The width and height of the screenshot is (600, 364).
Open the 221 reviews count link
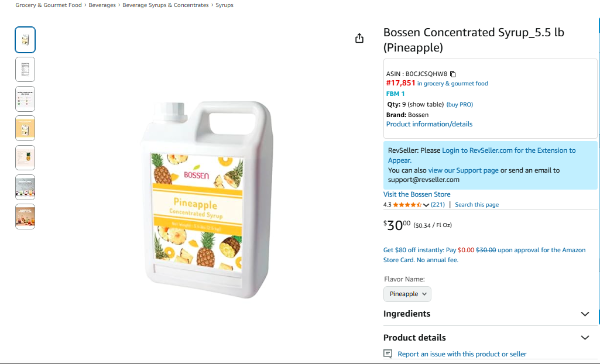tap(438, 205)
